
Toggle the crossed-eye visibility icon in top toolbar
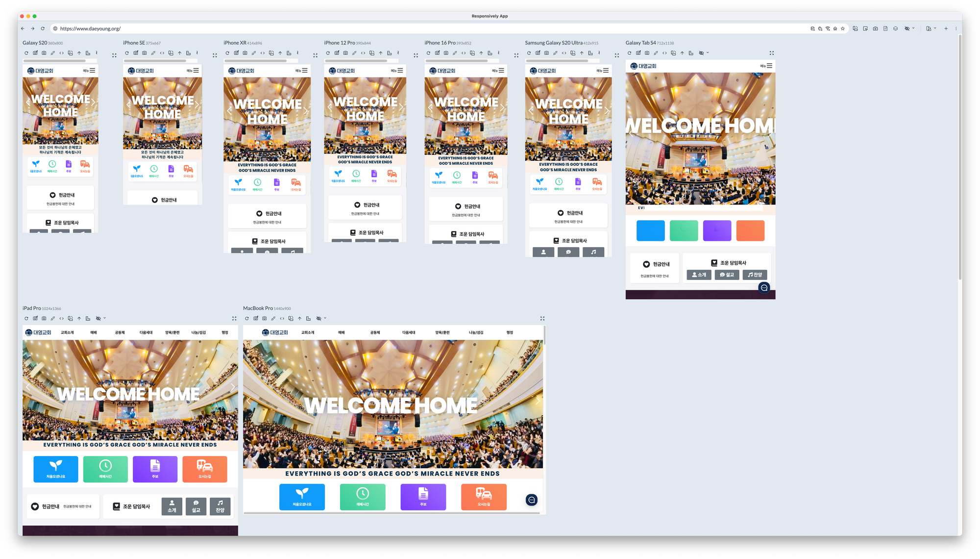907,28
